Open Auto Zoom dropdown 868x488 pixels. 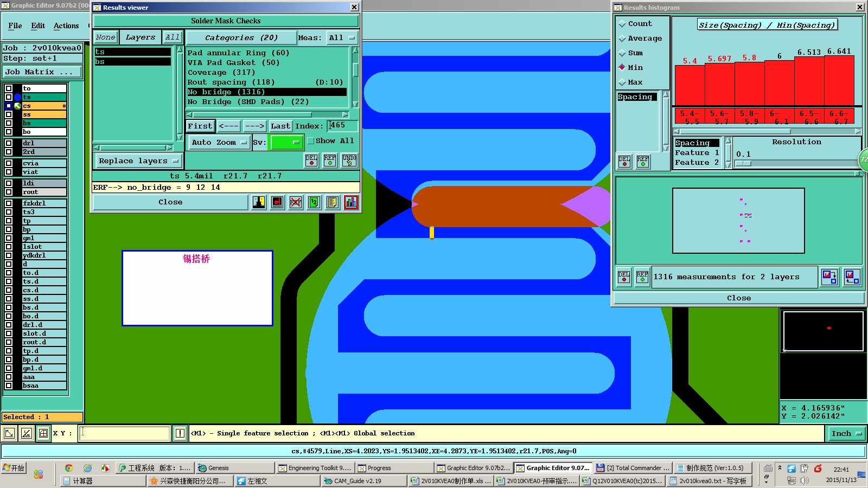[x=219, y=143]
